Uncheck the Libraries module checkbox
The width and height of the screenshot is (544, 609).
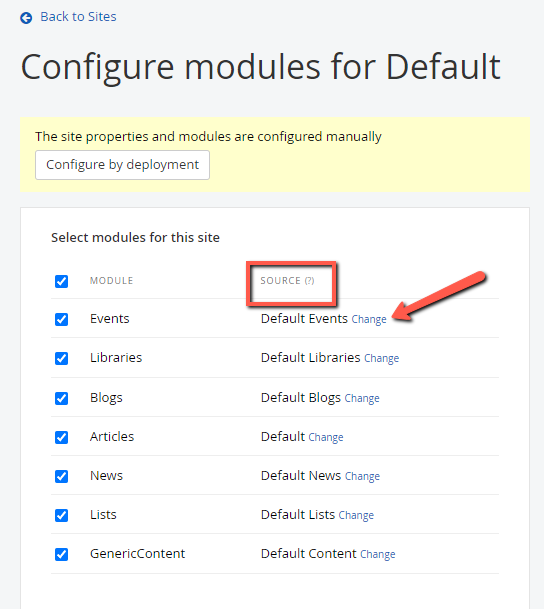tap(61, 358)
